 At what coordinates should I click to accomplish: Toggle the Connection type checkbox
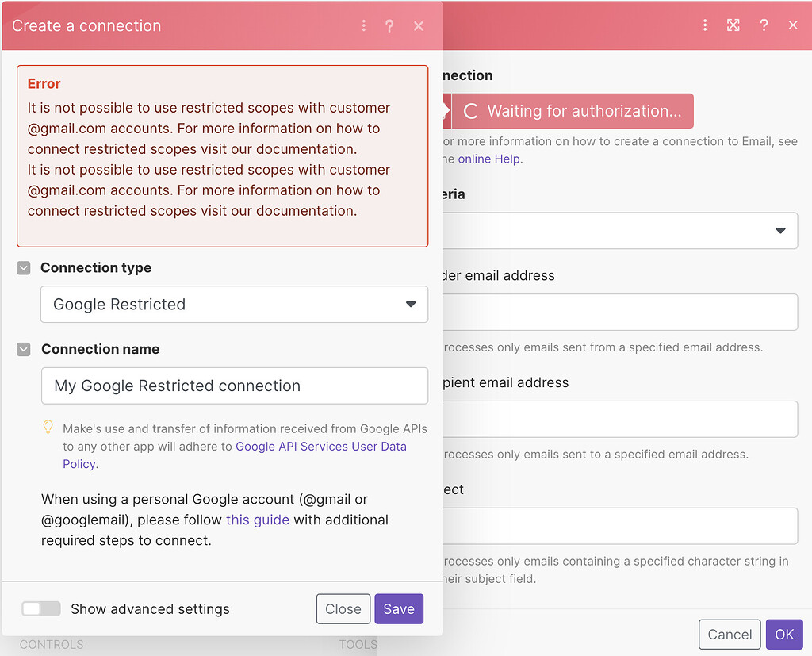(x=23, y=268)
